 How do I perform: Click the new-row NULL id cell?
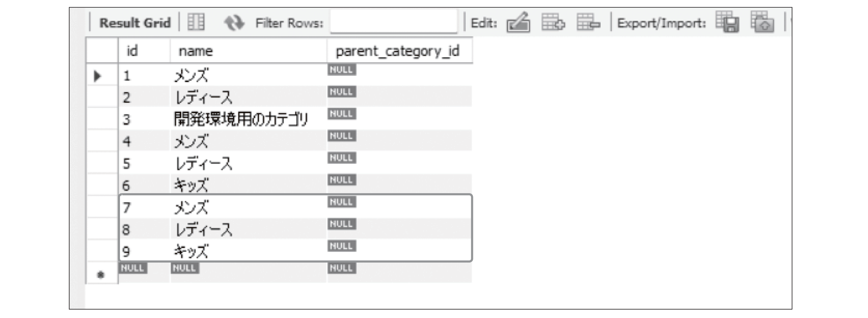pyautogui.click(x=144, y=273)
